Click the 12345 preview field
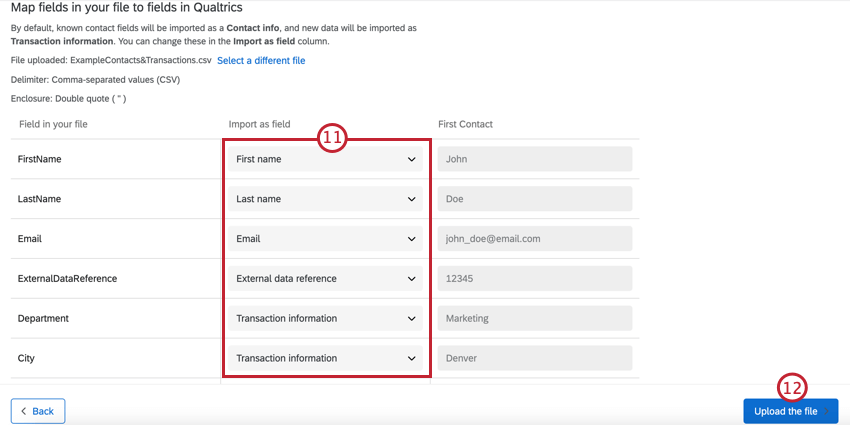 tap(535, 279)
